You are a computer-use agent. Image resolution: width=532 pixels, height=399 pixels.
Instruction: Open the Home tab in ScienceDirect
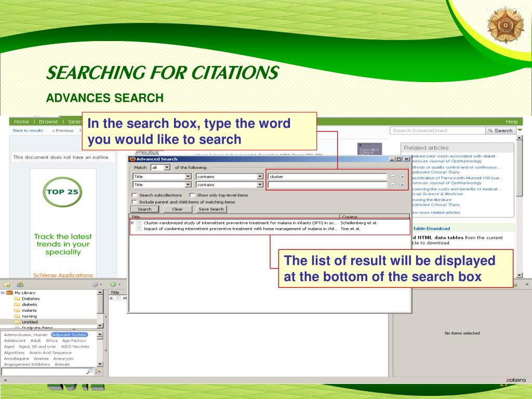click(x=21, y=122)
